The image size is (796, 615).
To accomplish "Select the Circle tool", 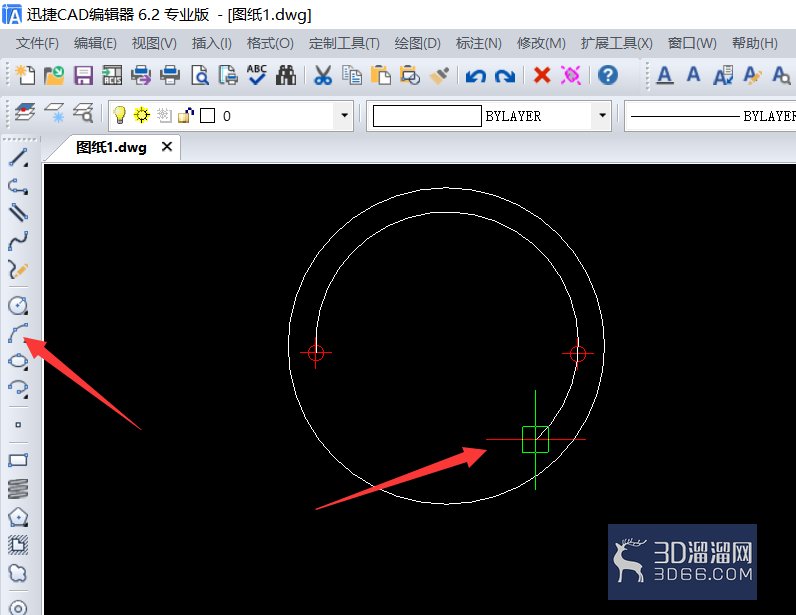I will [x=18, y=305].
